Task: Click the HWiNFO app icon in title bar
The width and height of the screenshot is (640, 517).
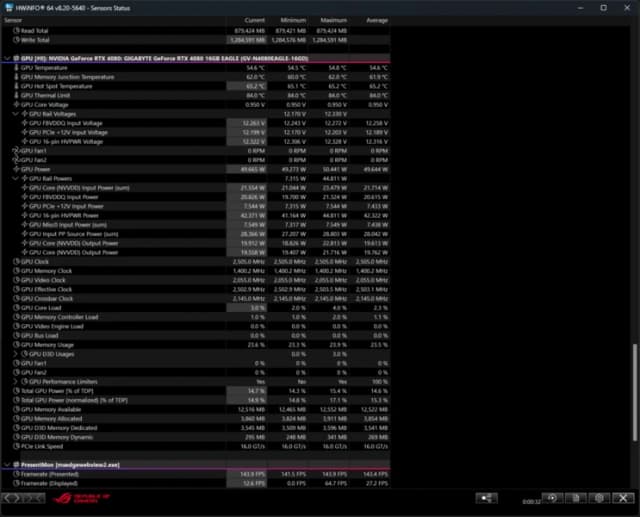Action: pos(9,7)
